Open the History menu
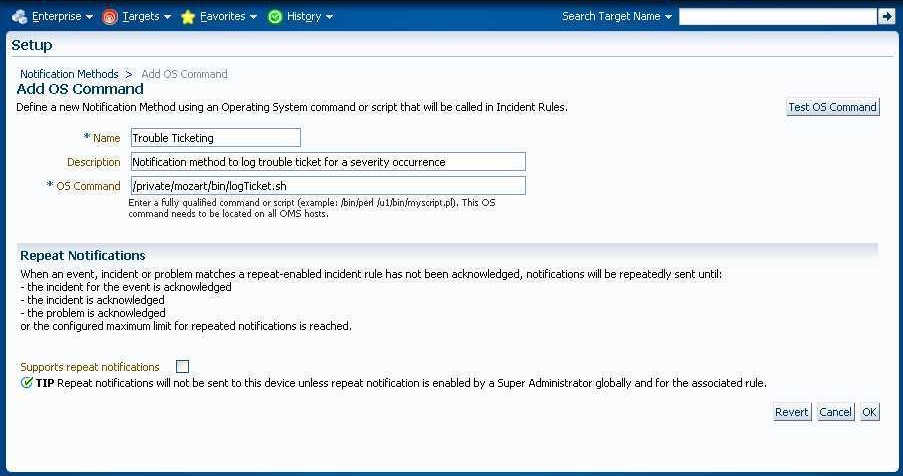This screenshot has width=903, height=476. pyautogui.click(x=303, y=17)
